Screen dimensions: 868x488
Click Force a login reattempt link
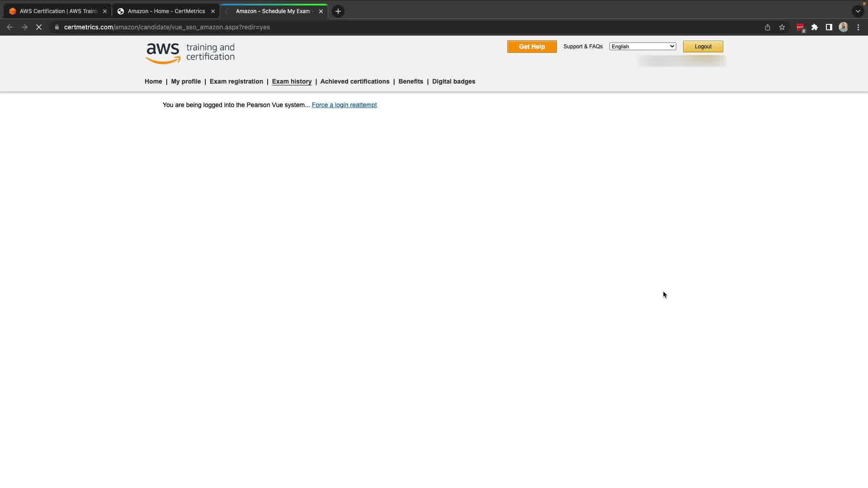tap(344, 105)
